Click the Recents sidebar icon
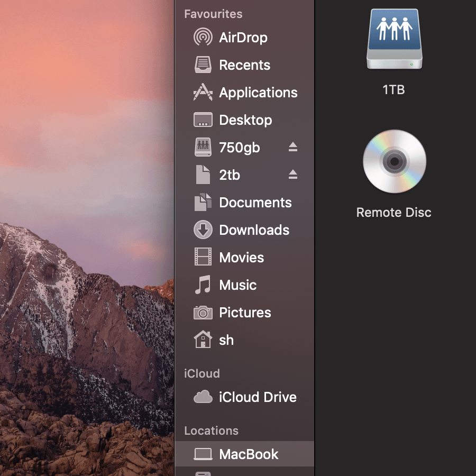476x476 pixels. (203, 65)
